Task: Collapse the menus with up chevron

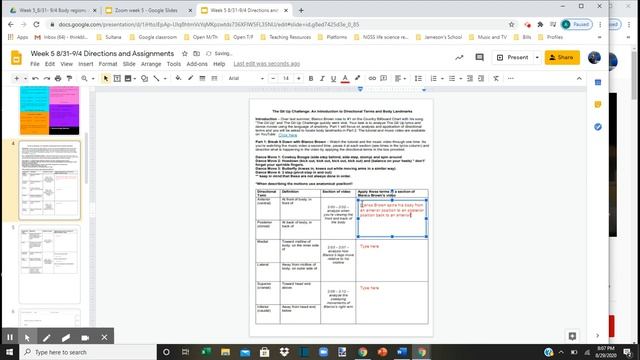Action: coord(579,78)
